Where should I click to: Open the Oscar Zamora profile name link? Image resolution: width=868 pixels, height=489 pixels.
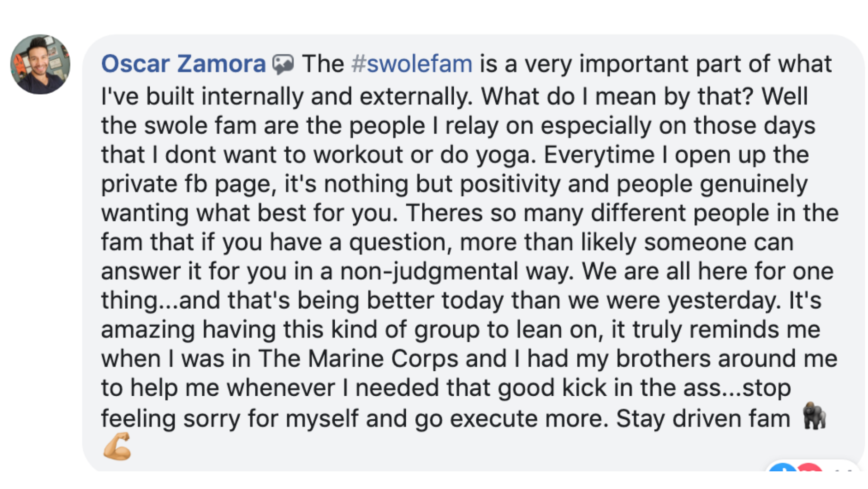[184, 63]
